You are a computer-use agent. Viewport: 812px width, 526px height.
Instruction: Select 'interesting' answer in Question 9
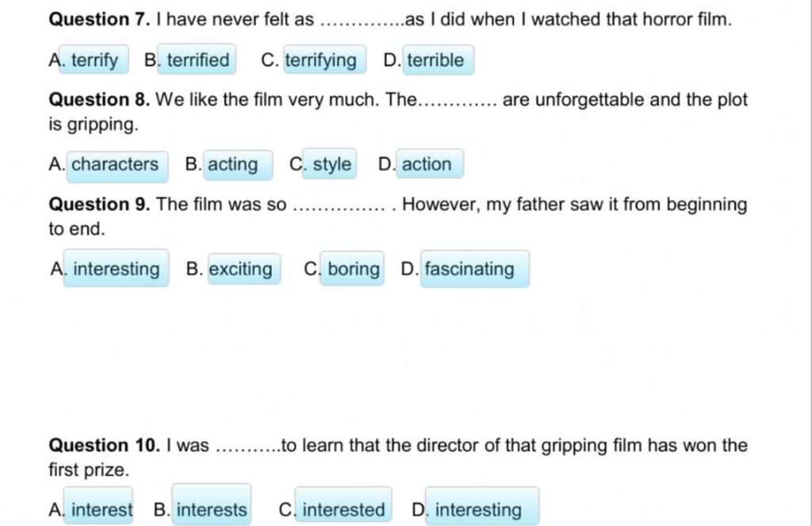click(x=116, y=268)
